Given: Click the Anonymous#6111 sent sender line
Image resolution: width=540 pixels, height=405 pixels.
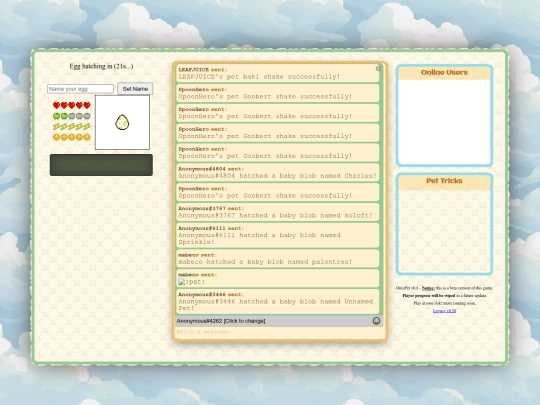Looking at the screenshot, I should coord(211,228).
